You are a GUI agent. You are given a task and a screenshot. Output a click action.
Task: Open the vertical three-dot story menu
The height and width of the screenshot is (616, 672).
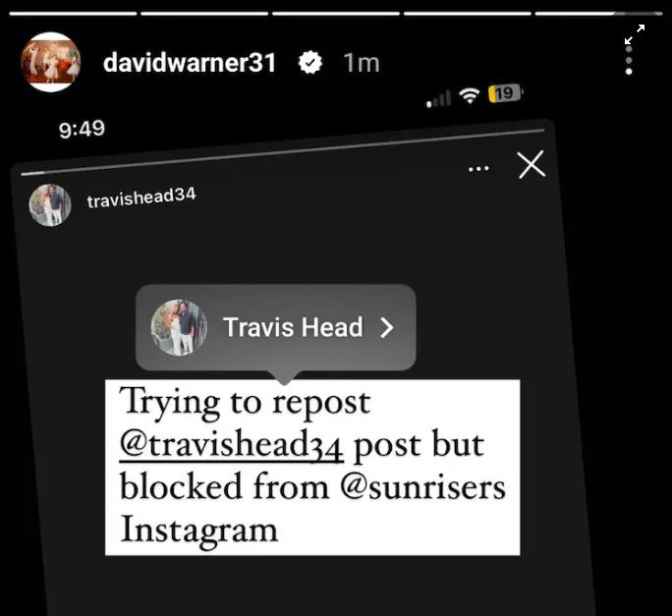pyautogui.click(x=629, y=60)
